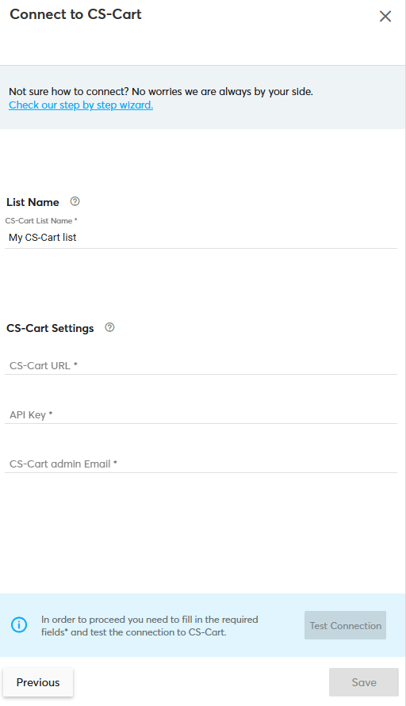406x706 pixels.
Task: Open the step by step wizard link
Action: (x=81, y=105)
